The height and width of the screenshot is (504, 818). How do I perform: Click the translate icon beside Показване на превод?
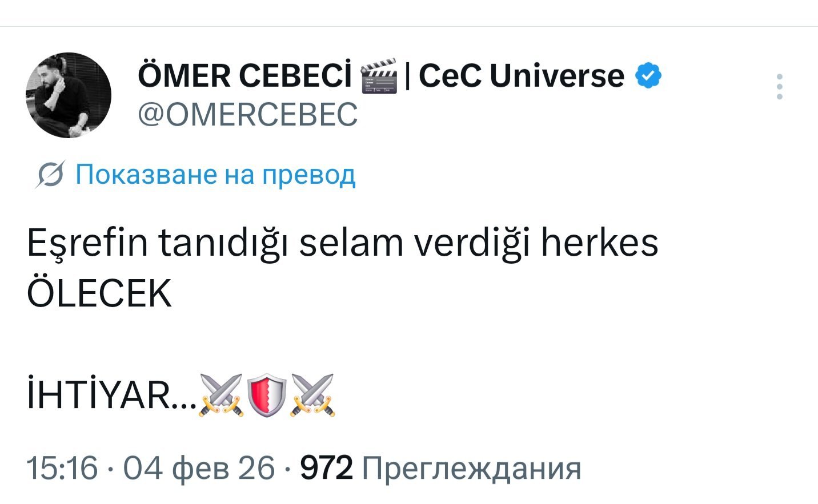tap(50, 174)
